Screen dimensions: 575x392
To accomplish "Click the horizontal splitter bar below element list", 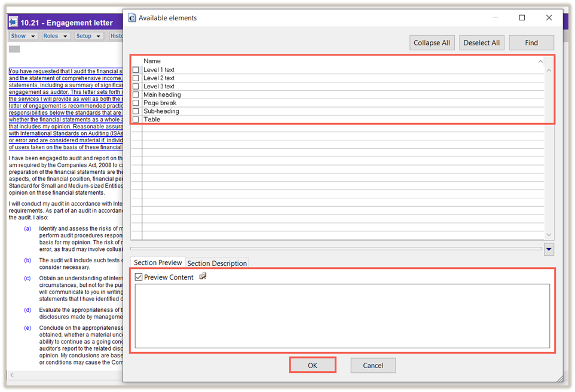I will 336,249.
